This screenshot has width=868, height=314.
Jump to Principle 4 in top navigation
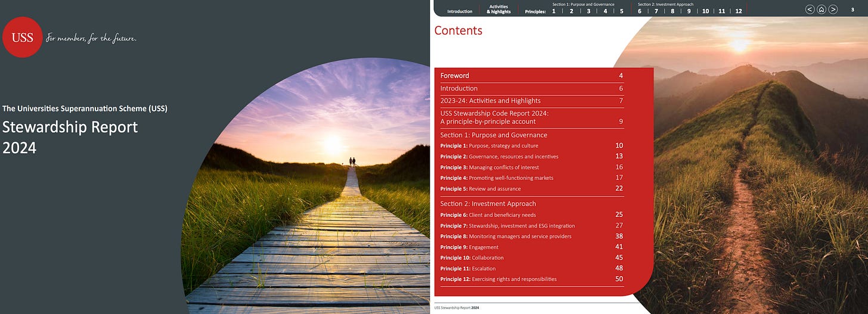[x=605, y=11]
